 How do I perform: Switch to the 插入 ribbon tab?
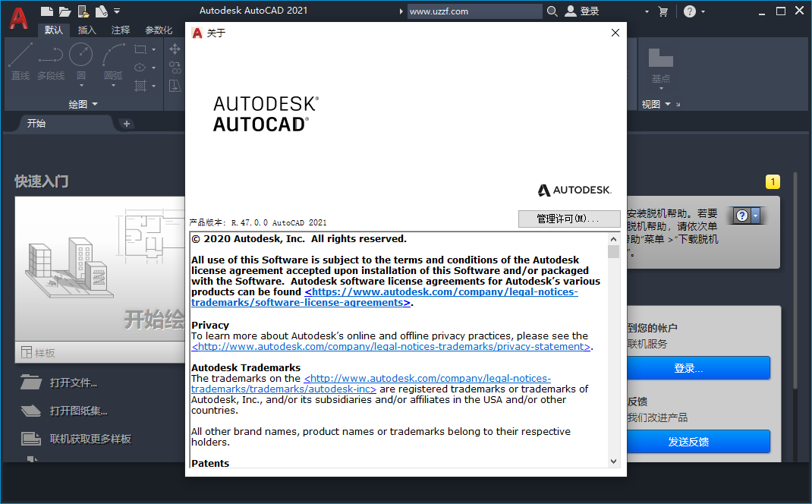click(x=86, y=30)
